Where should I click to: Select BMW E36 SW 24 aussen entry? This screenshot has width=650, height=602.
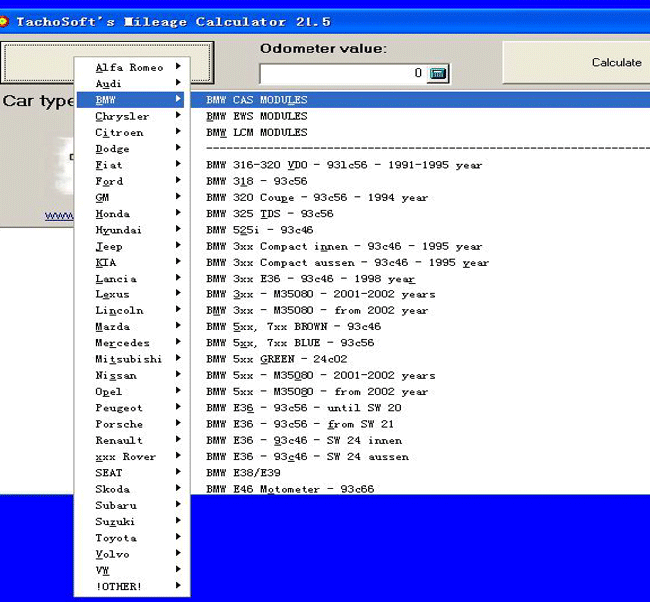pos(420,456)
